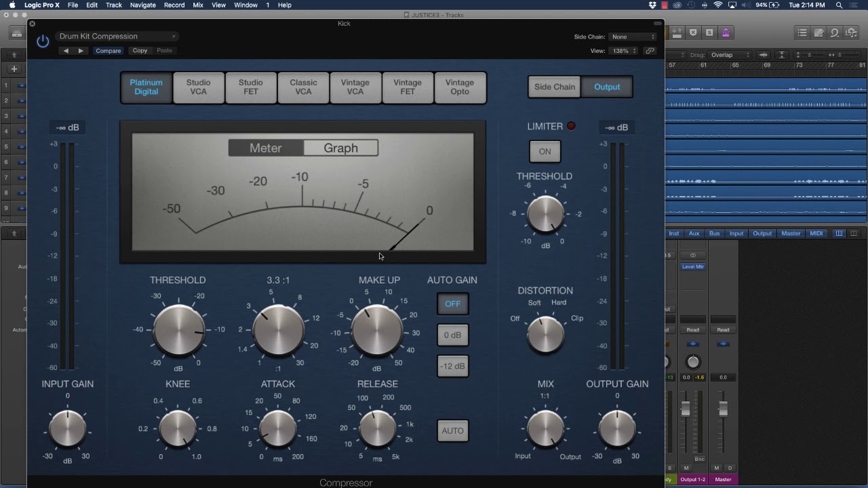Click the Paste button

pyautogui.click(x=164, y=51)
